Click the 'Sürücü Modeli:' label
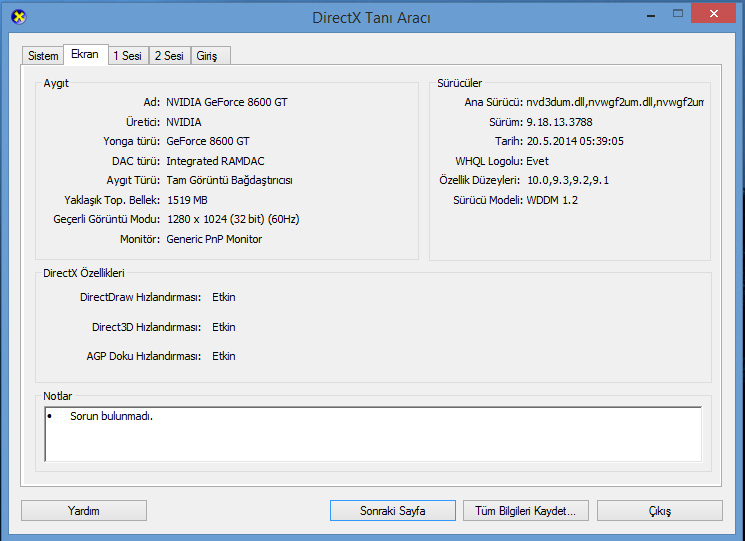The width and height of the screenshot is (745, 541). point(488,200)
